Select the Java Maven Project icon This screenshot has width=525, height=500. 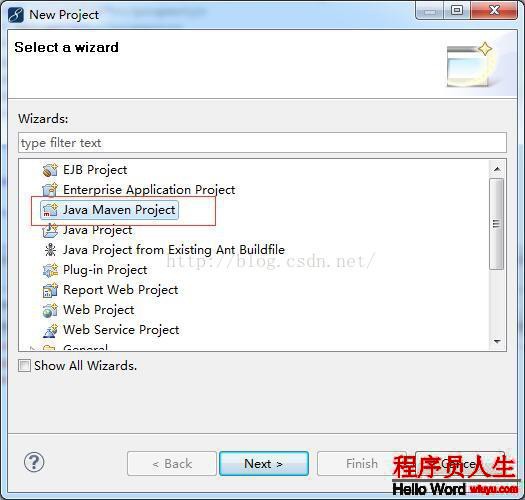(x=50, y=210)
